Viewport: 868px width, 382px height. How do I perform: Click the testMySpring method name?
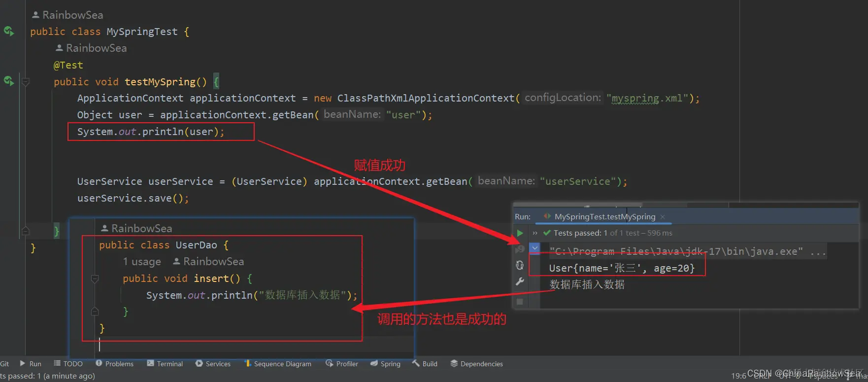[x=160, y=82]
